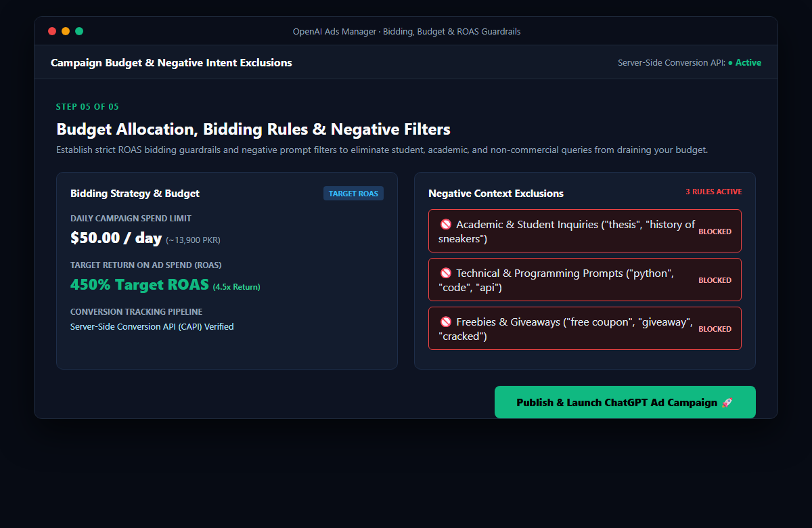Click the CONVERSION TRACKING PIPELINE label
Viewport: 812px width, 528px height.
(136, 312)
